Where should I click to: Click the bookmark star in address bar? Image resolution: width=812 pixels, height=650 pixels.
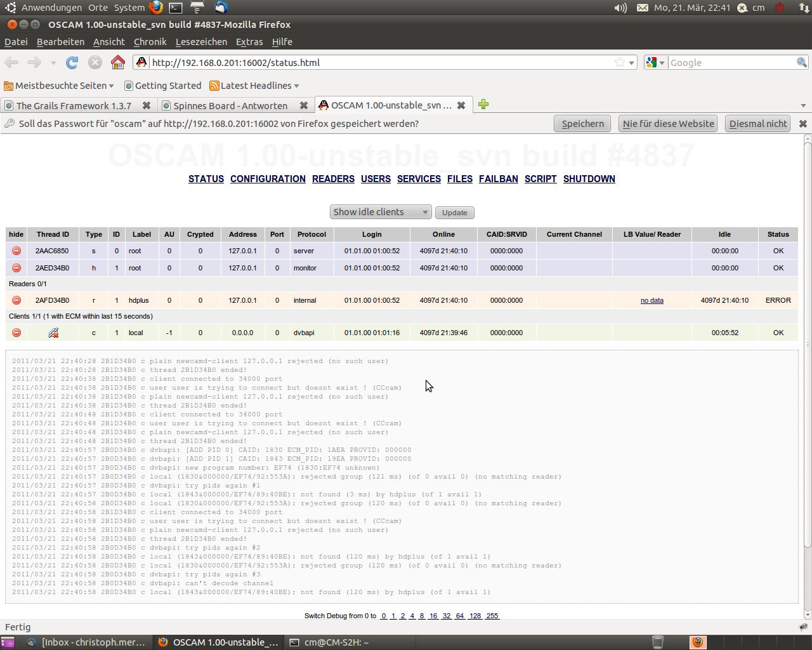click(x=619, y=62)
